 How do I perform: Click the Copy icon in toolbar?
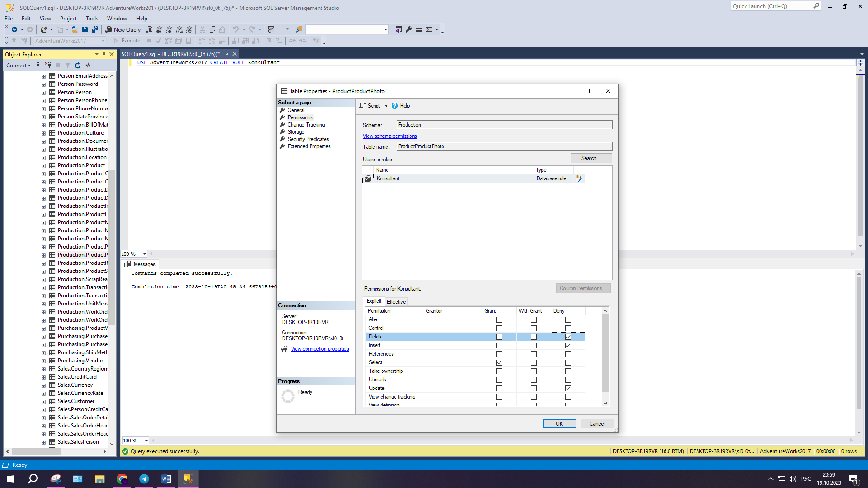pos(212,29)
